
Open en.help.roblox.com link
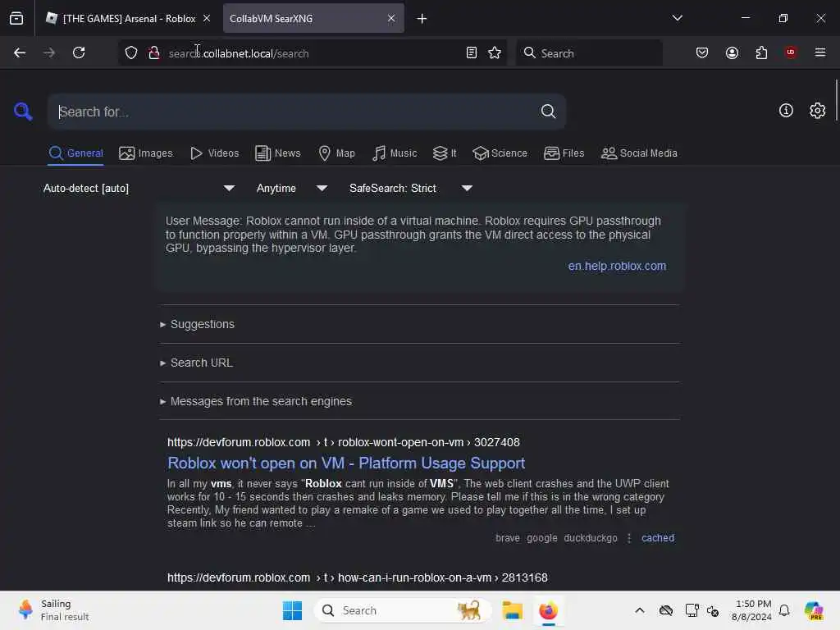point(617,266)
